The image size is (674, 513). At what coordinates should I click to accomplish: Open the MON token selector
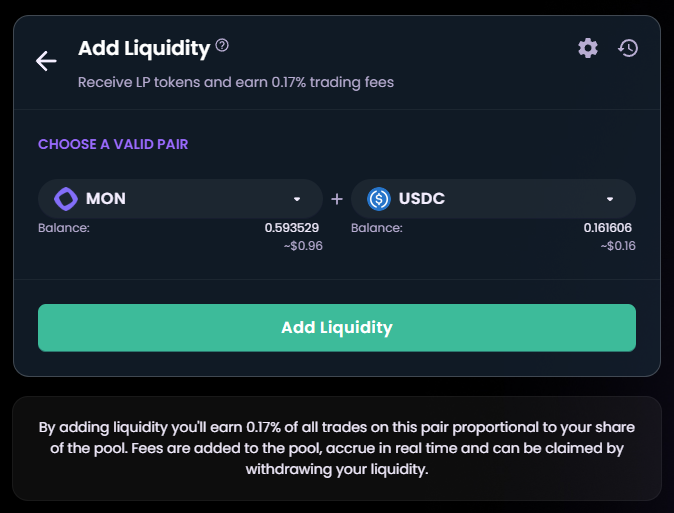(180, 199)
